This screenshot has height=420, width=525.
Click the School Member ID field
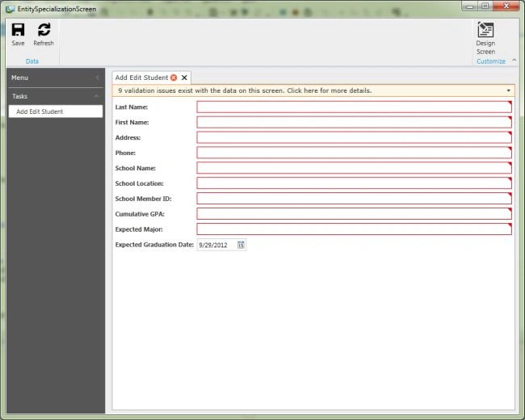354,199
